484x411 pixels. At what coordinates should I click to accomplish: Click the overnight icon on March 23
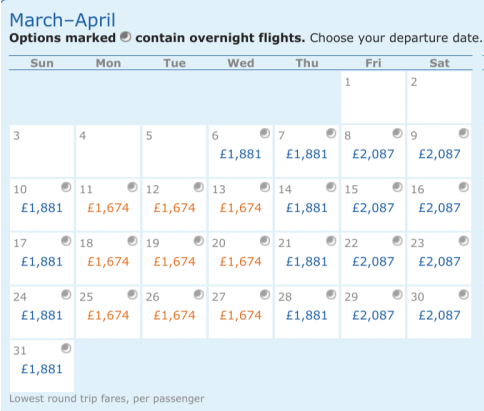click(464, 241)
